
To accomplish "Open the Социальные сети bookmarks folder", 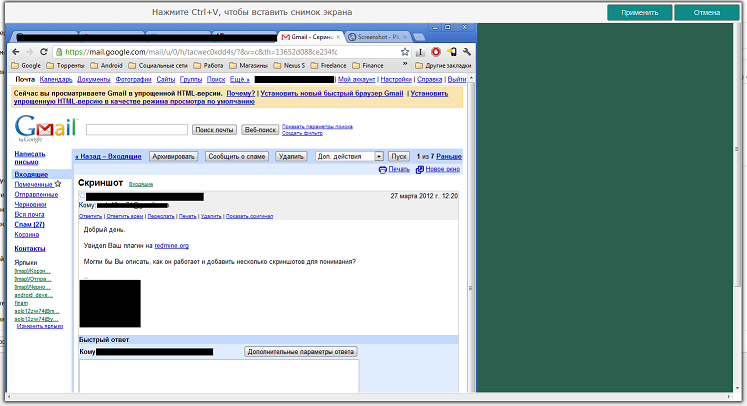I will point(158,65).
